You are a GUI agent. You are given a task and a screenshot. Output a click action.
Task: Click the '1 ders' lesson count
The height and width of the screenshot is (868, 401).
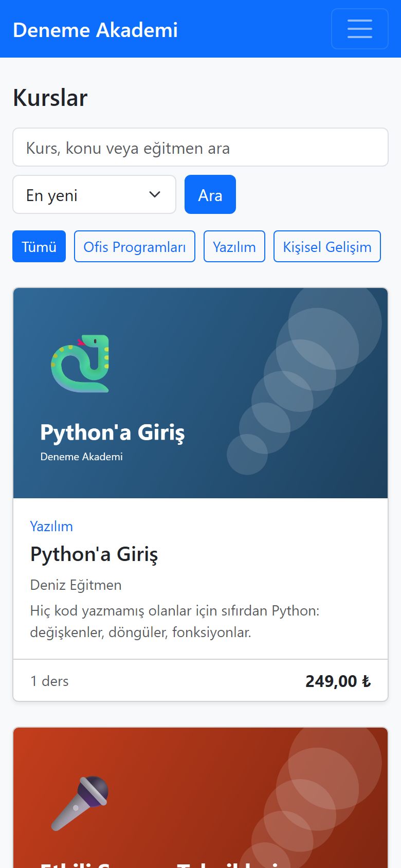49,681
